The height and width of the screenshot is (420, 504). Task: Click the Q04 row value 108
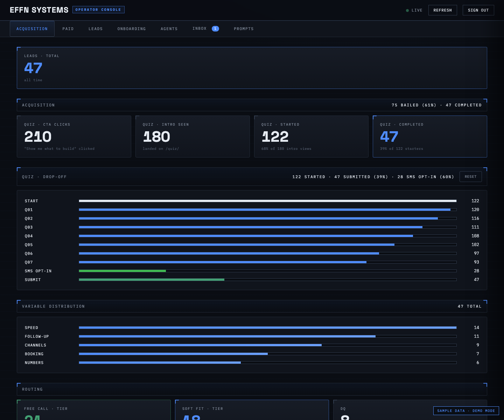[475, 236]
